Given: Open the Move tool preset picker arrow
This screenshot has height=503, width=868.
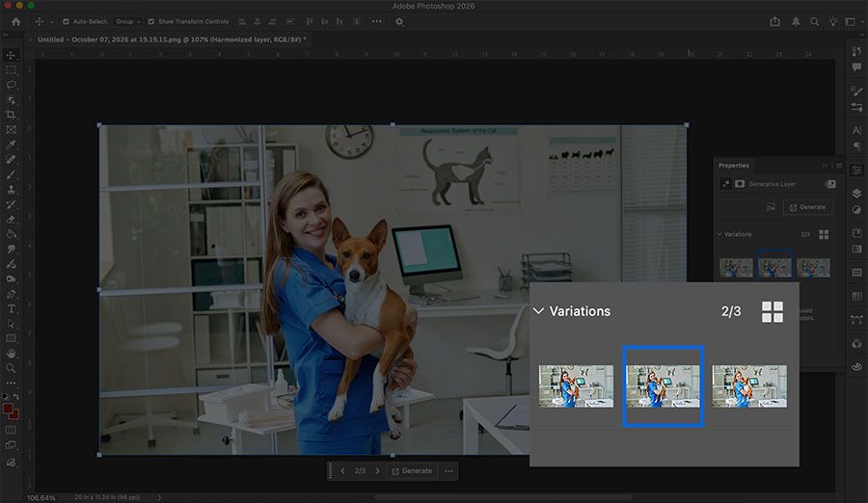Looking at the screenshot, I should click(x=51, y=21).
